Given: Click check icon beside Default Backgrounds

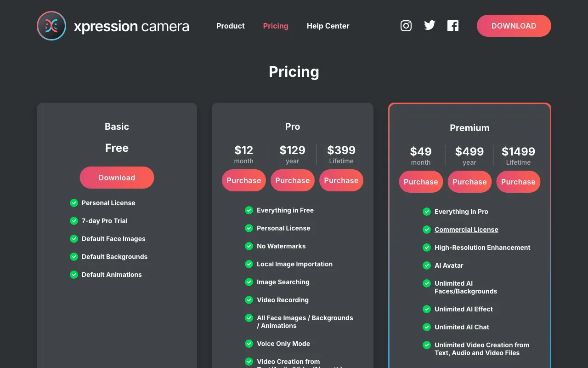Looking at the screenshot, I should (x=74, y=257).
